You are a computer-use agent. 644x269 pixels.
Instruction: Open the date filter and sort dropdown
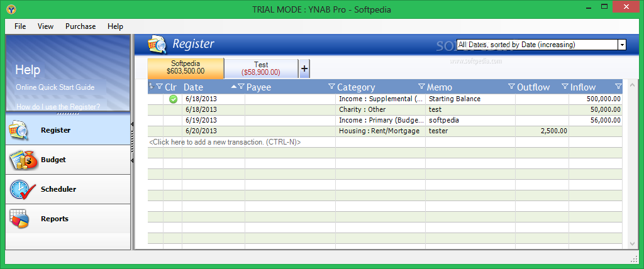pyautogui.click(x=541, y=45)
